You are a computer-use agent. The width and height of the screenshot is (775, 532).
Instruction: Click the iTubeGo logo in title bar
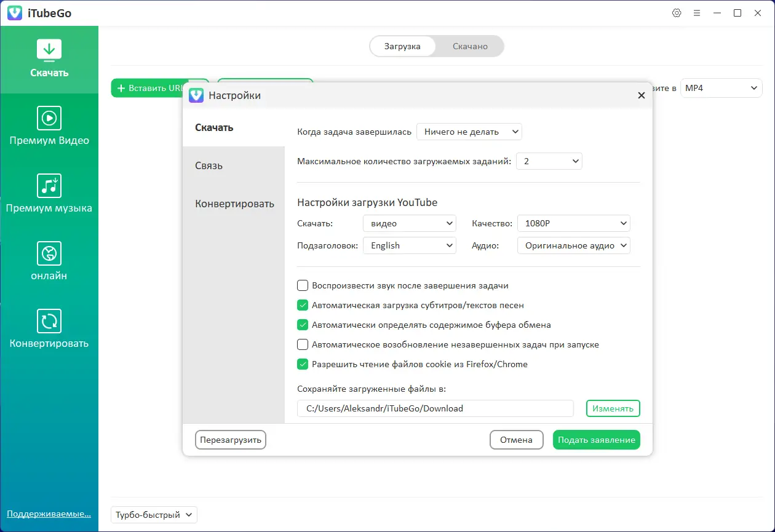[x=15, y=13]
